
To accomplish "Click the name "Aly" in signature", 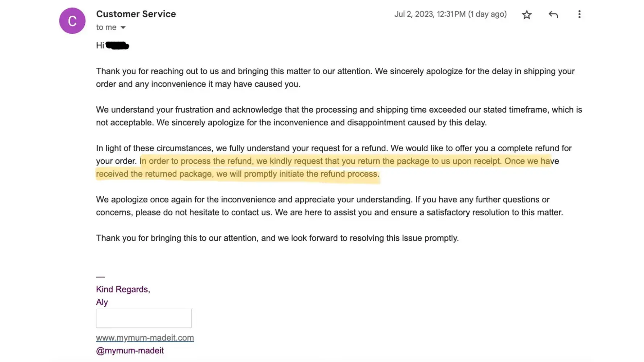I will point(102,302).
